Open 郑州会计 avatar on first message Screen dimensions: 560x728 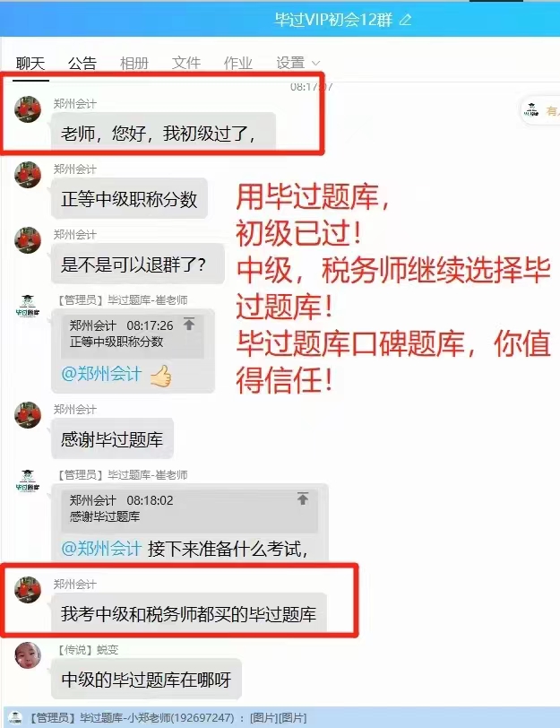(28, 109)
